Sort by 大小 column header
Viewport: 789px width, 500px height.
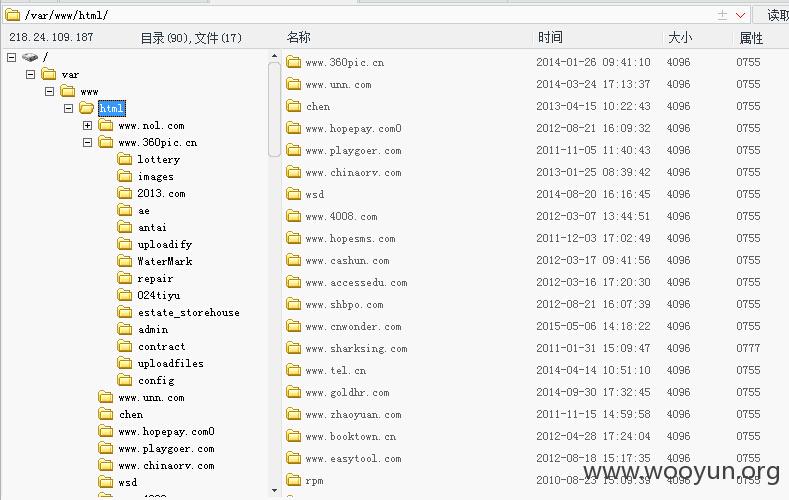(x=680, y=37)
